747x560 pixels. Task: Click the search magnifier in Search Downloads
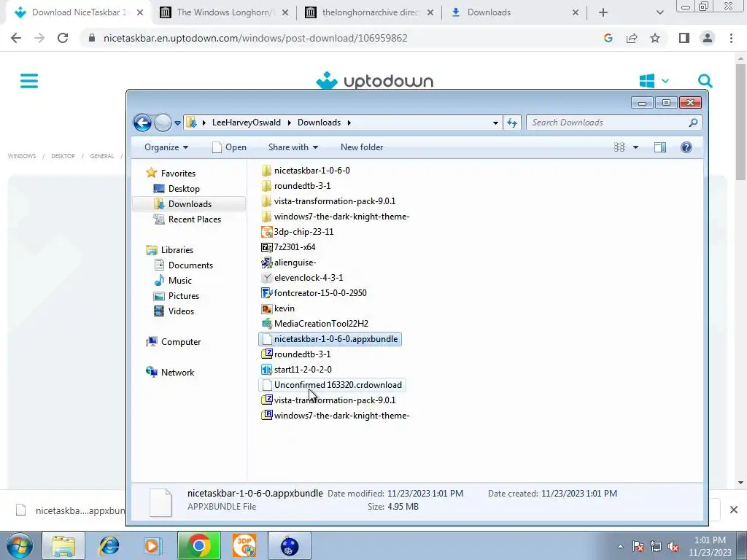click(693, 122)
